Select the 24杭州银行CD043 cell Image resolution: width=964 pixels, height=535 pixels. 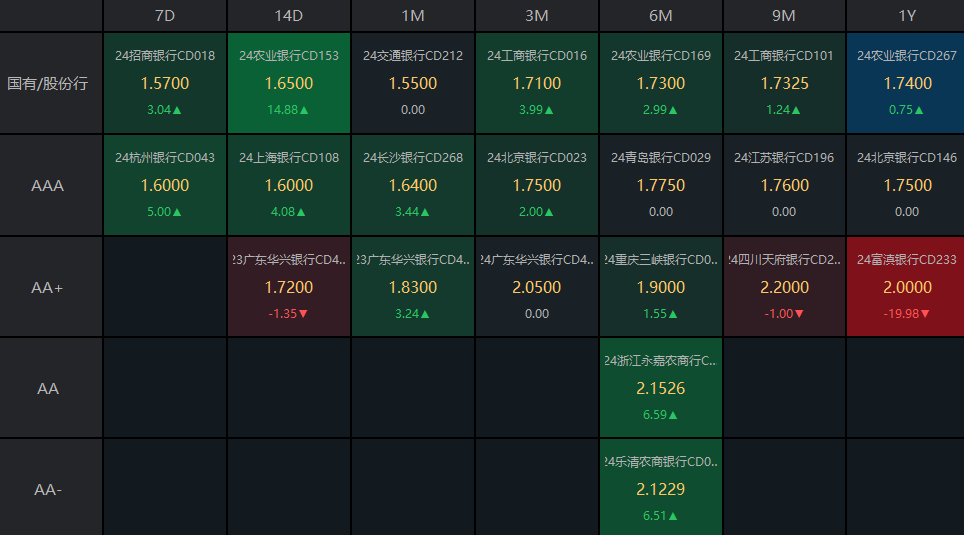[165, 185]
